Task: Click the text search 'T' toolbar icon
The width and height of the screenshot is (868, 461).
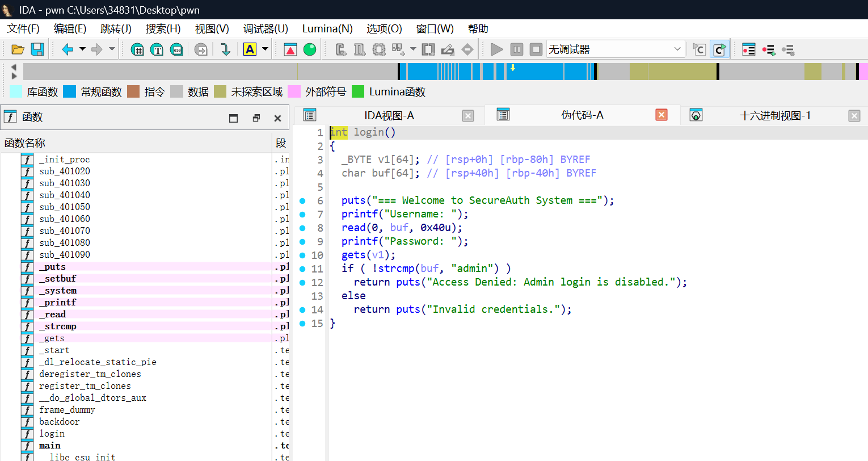Action: pos(157,49)
